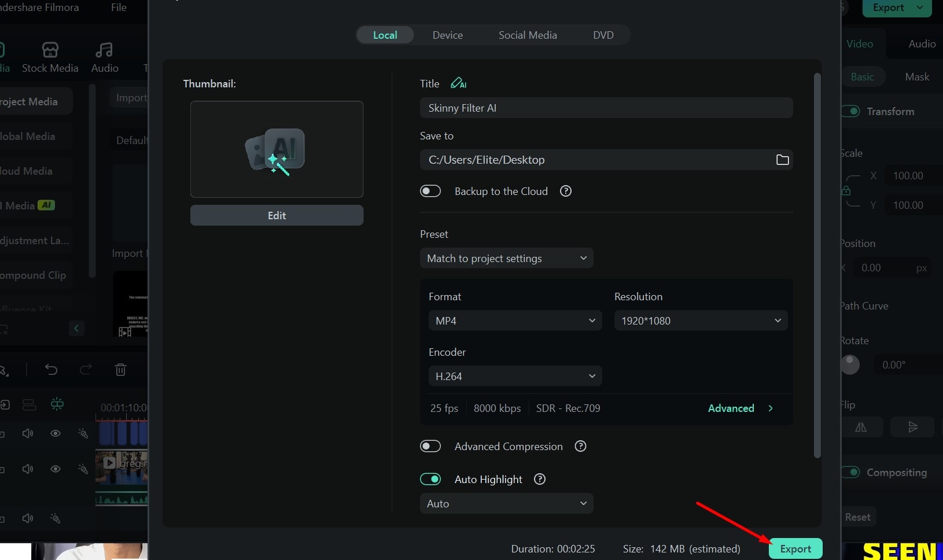Click the export dialog vertical scrollbar
Viewport: 943px width, 560px height.
817,266
